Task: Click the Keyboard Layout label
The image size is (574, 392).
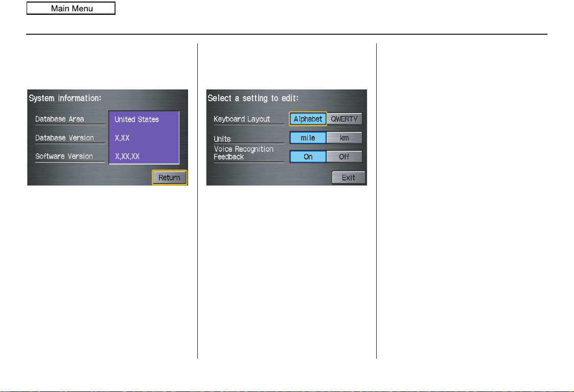Action: (x=242, y=119)
